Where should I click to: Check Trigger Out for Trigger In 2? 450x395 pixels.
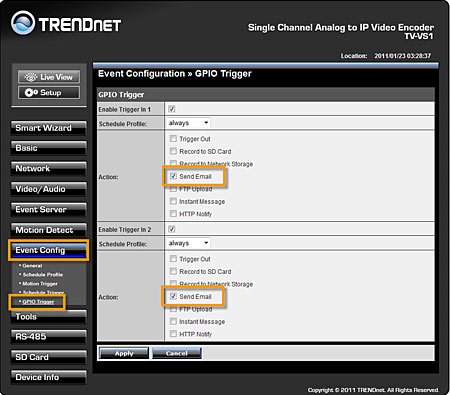[173, 258]
